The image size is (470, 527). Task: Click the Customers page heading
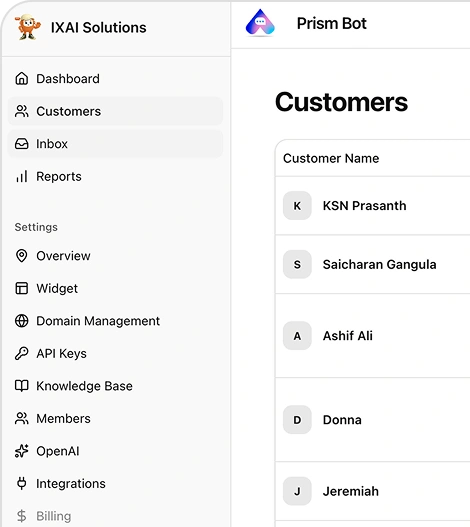(341, 102)
